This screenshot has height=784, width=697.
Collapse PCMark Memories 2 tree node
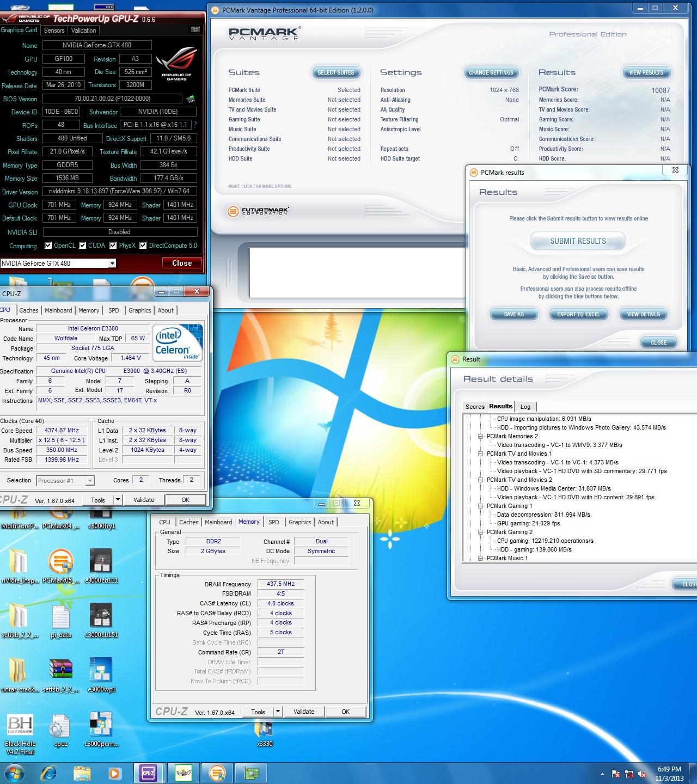[481, 436]
